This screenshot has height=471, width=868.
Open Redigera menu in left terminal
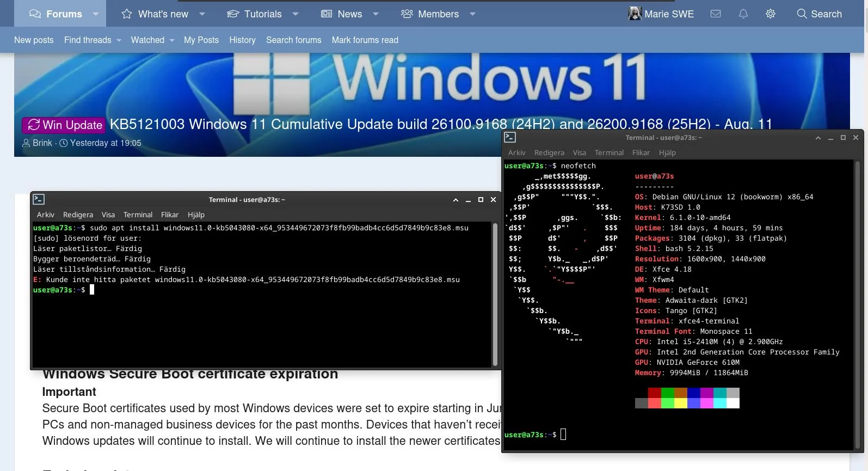[78, 215]
